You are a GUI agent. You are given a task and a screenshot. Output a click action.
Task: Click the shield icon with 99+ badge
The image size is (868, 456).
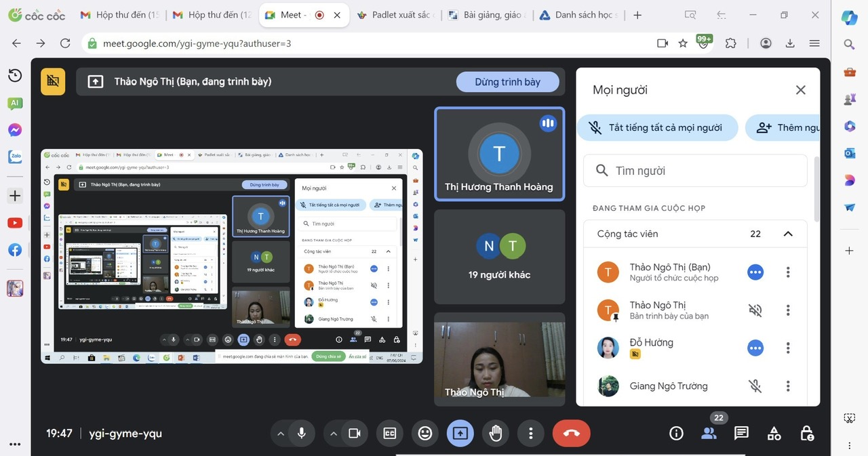click(704, 43)
